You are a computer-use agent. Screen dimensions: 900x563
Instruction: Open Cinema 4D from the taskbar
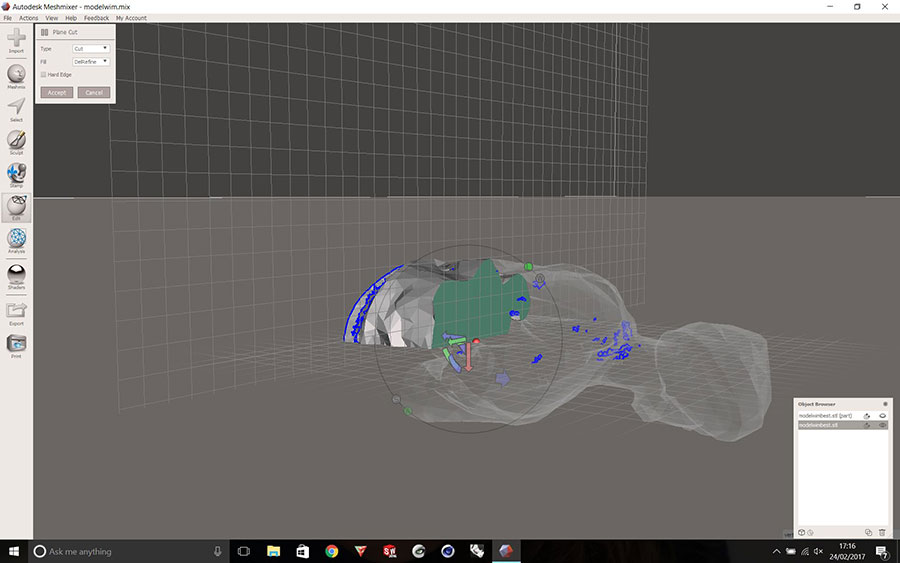tap(448, 552)
